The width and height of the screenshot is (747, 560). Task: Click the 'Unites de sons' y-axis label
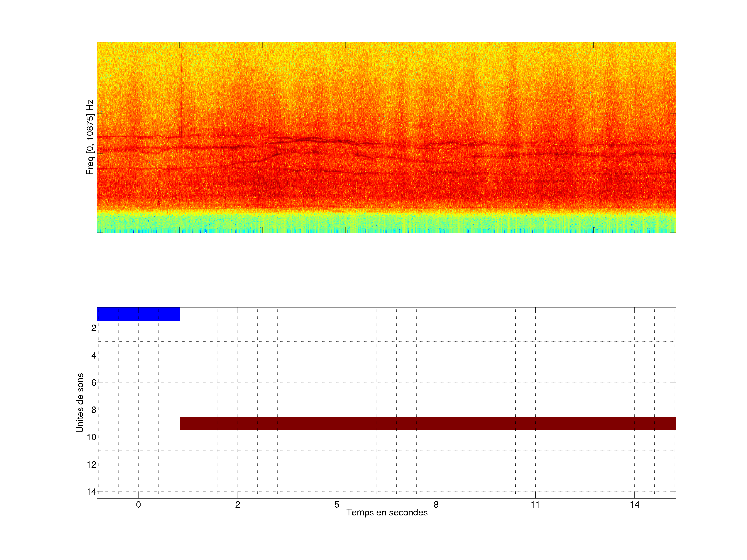point(80,403)
